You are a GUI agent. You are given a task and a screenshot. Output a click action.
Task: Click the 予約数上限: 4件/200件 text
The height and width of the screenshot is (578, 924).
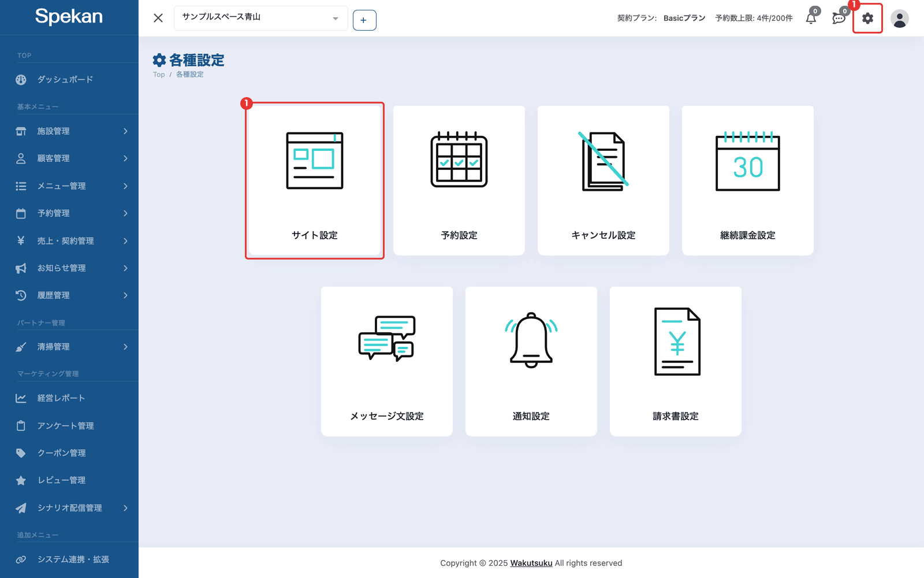pyautogui.click(x=754, y=18)
